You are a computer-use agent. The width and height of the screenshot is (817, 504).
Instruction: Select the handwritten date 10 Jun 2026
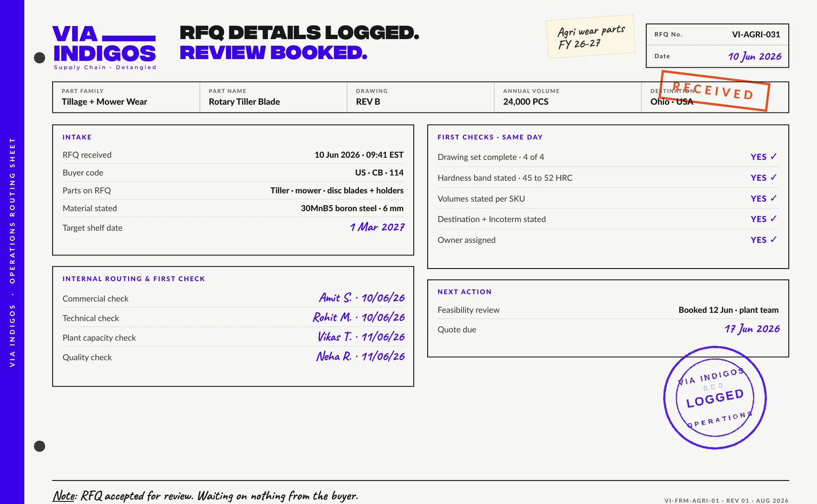click(x=755, y=56)
